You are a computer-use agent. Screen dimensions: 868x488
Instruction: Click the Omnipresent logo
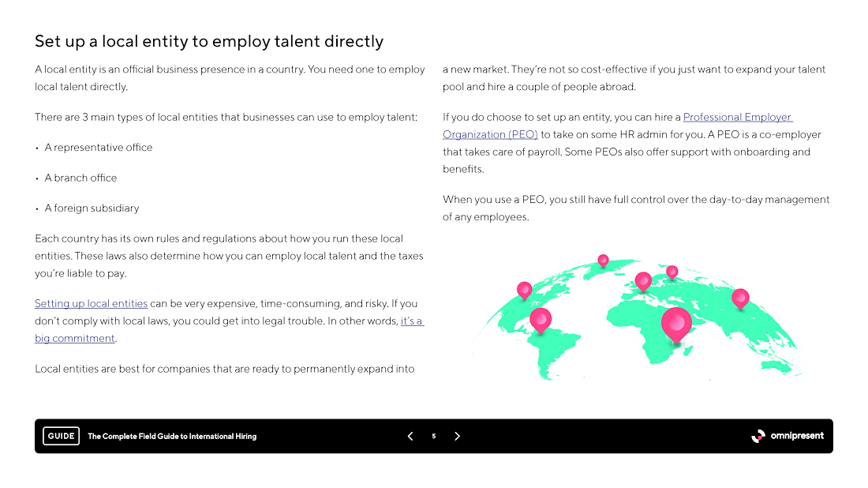788,437
